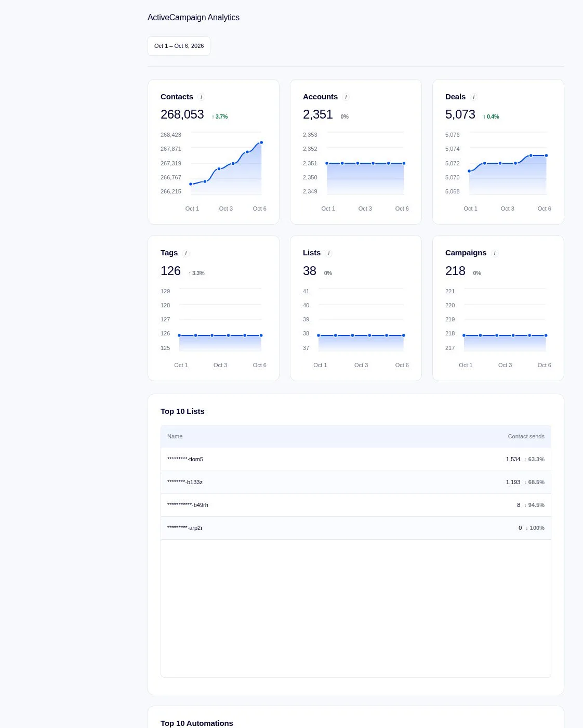Click the 3.3% increase badge on Tags
Image resolution: width=583 pixels, height=728 pixels.
[x=196, y=273]
